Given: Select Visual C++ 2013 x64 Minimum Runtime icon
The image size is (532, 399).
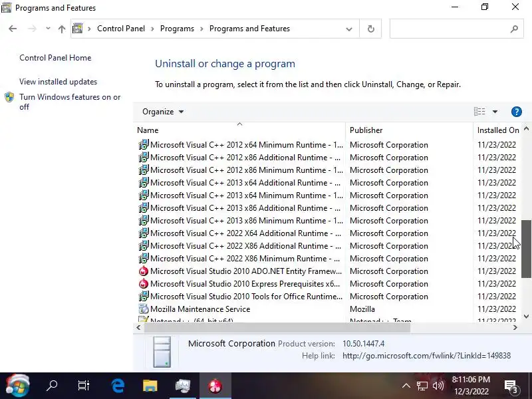Looking at the screenshot, I should click(144, 196).
